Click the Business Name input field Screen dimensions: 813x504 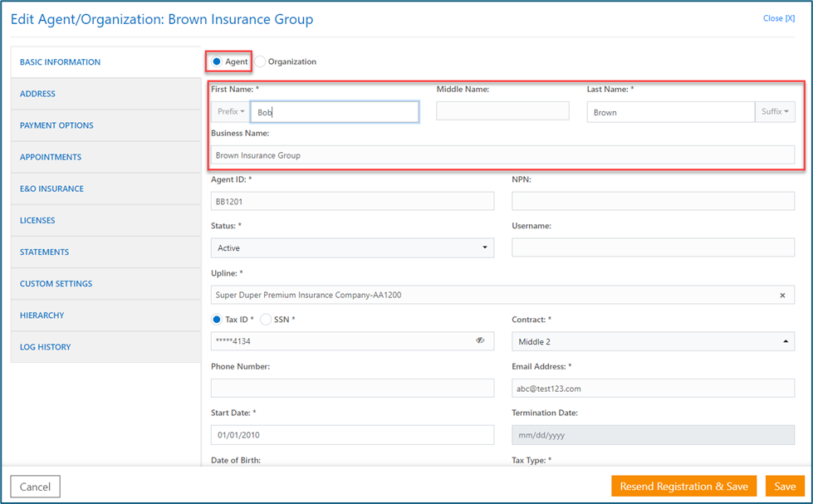click(x=502, y=155)
